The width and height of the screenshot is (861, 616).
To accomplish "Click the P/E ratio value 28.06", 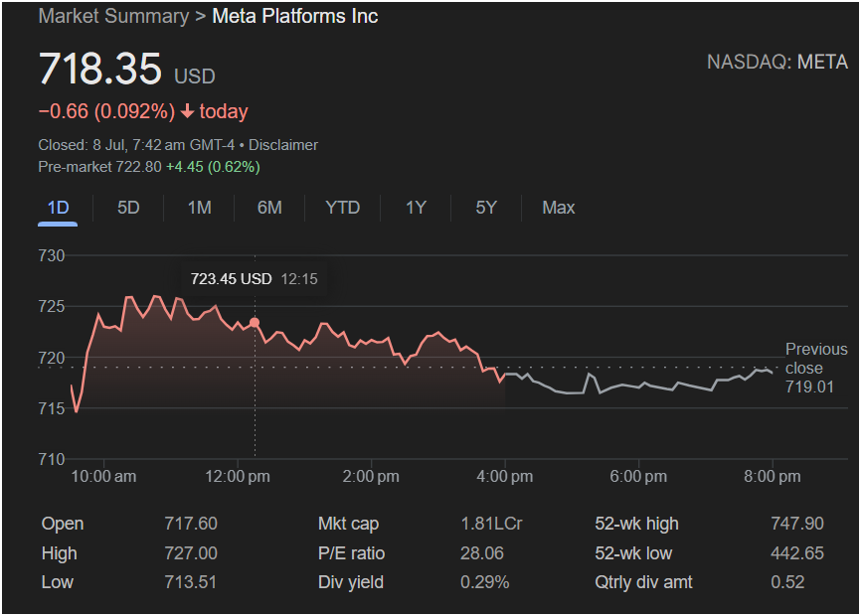I will pos(482,553).
